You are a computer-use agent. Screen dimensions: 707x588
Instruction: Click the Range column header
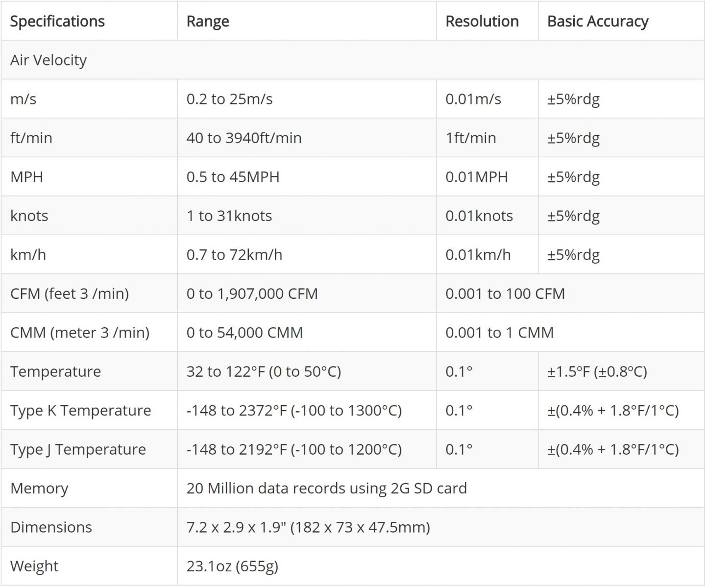tap(208, 22)
